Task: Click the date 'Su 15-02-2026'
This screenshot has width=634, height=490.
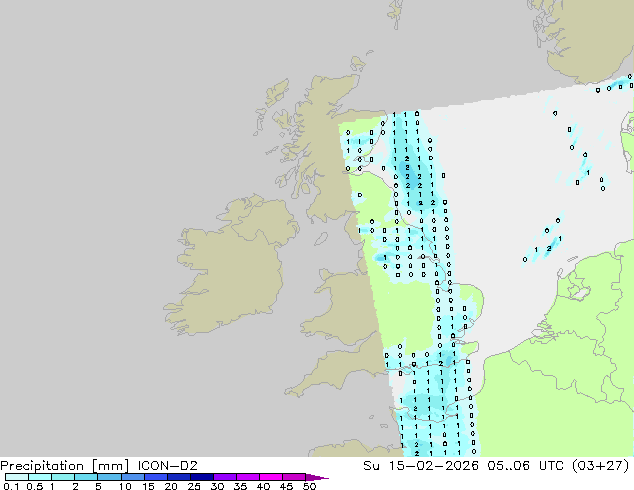Action: (421, 466)
